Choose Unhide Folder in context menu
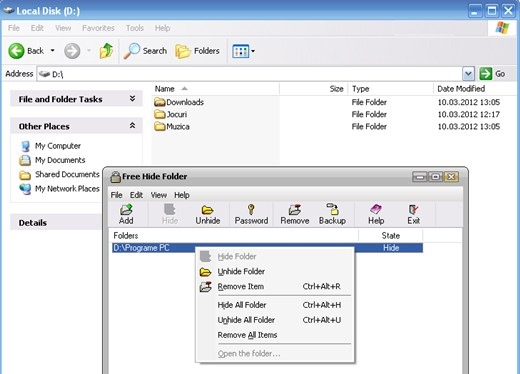This screenshot has height=374, width=520. point(275,272)
